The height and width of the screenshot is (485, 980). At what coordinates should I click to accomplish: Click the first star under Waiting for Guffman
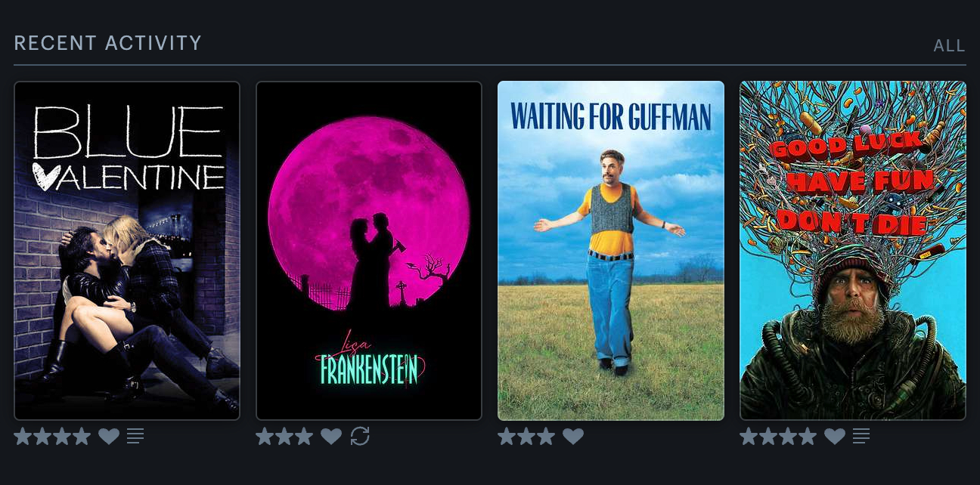click(507, 436)
